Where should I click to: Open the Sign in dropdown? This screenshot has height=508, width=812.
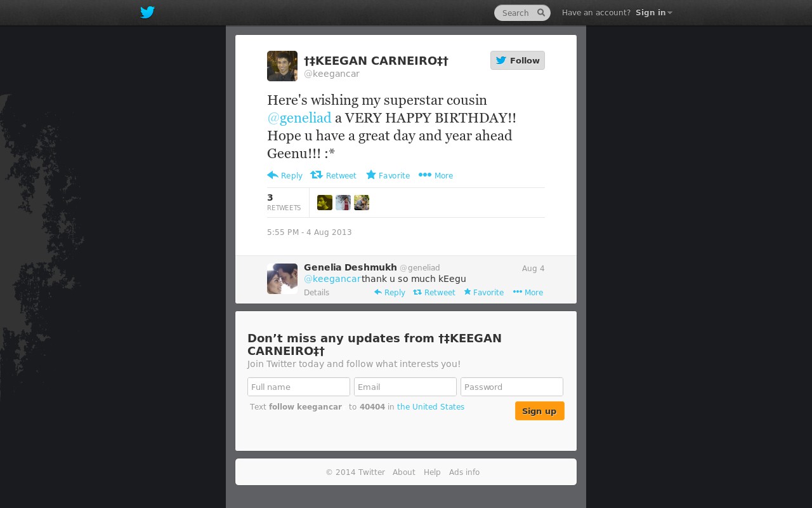[x=653, y=13]
